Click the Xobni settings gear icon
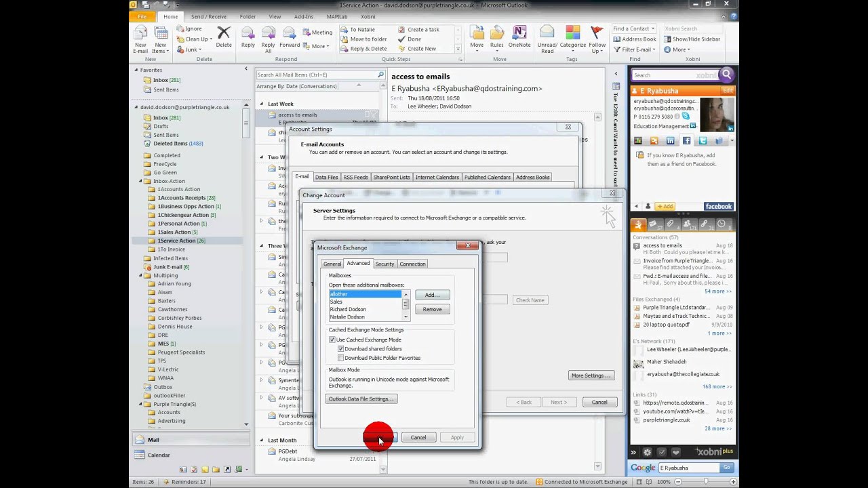 pos(647,452)
